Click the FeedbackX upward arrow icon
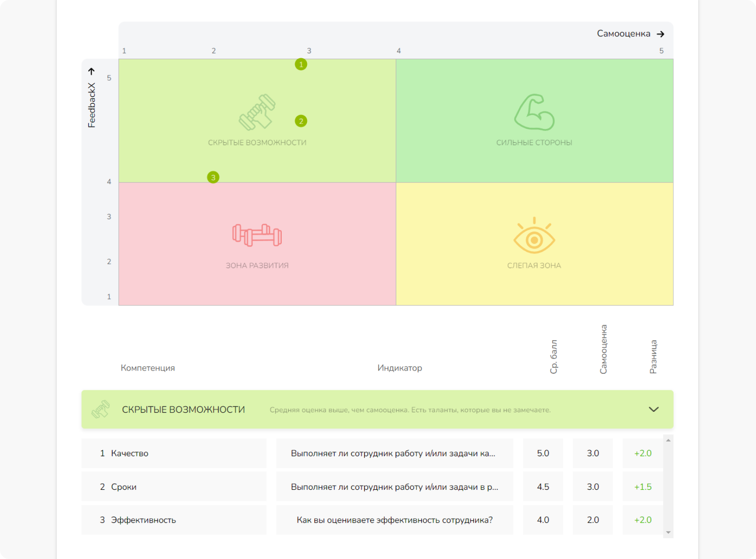 coord(92,72)
